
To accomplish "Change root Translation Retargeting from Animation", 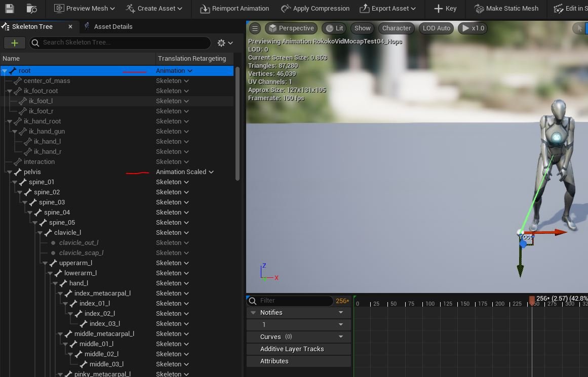I will (x=174, y=70).
